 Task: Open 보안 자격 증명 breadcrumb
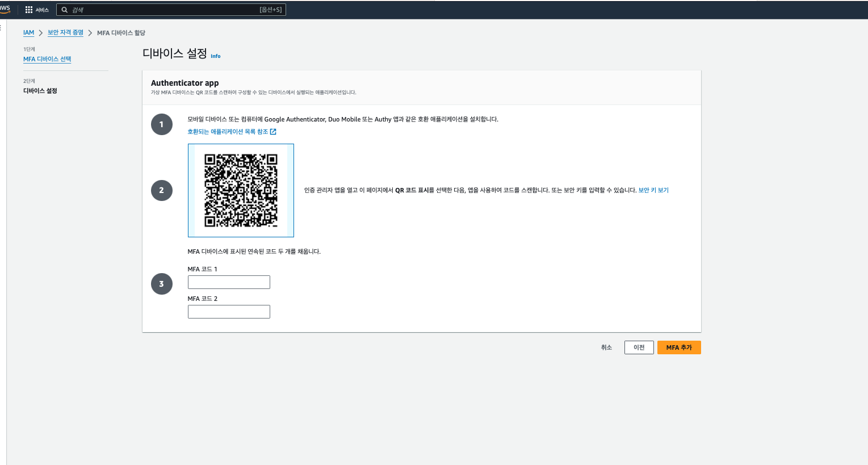pos(65,33)
